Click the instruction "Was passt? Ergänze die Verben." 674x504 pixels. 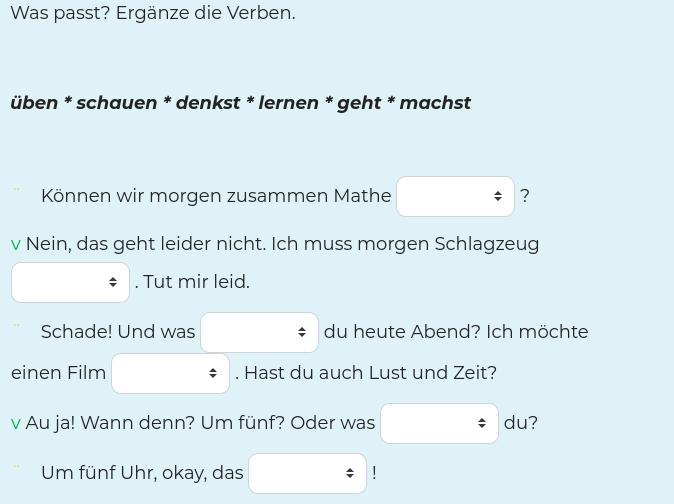click(153, 13)
